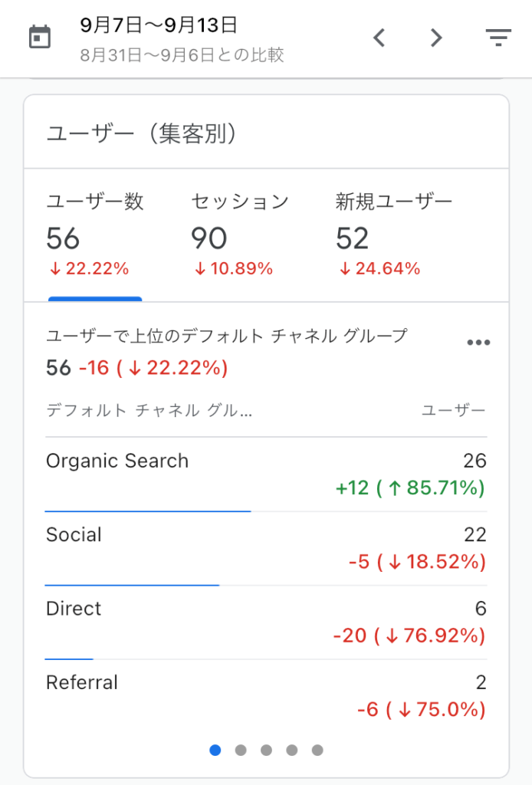Go to previous date range arrow

[379, 38]
